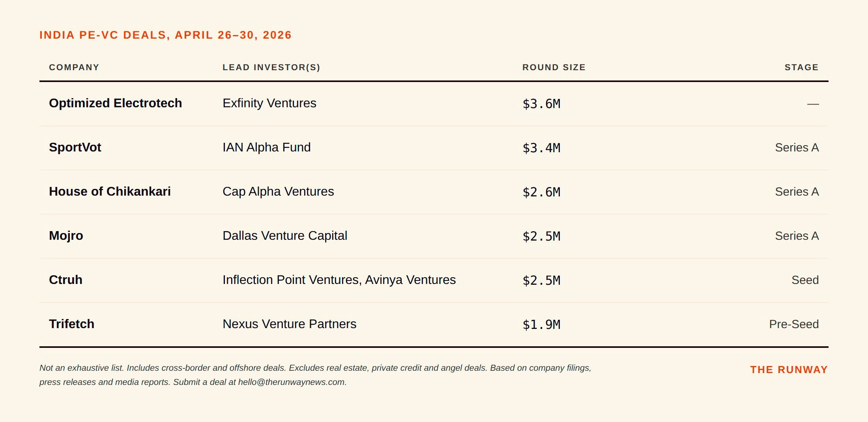Select Trifetch in the company column
The image size is (868, 422).
71,324
